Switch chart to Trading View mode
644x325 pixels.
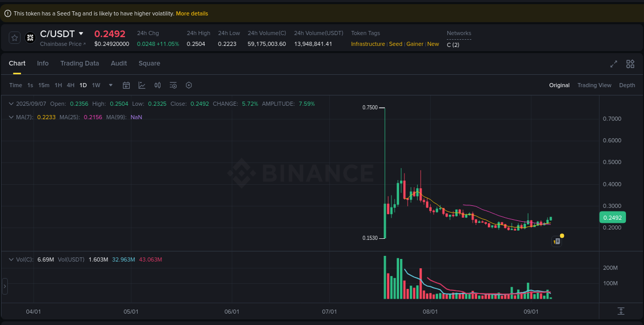[594, 85]
